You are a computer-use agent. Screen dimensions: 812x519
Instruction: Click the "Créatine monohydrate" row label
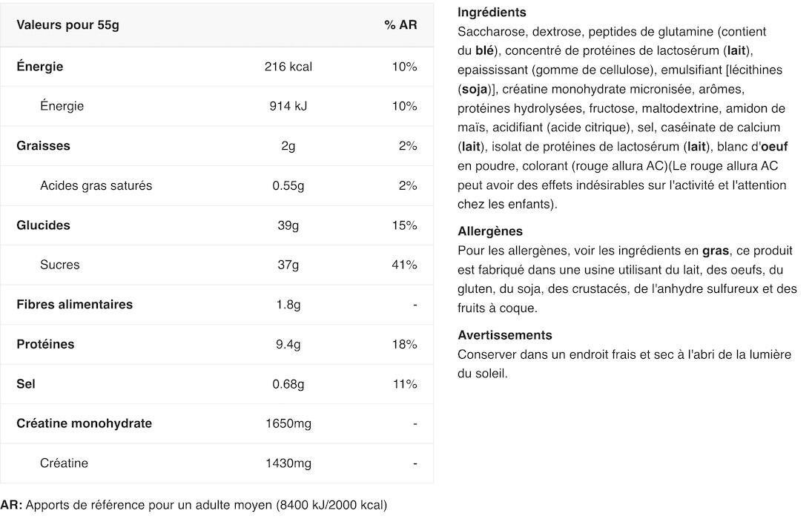click(x=84, y=423)
